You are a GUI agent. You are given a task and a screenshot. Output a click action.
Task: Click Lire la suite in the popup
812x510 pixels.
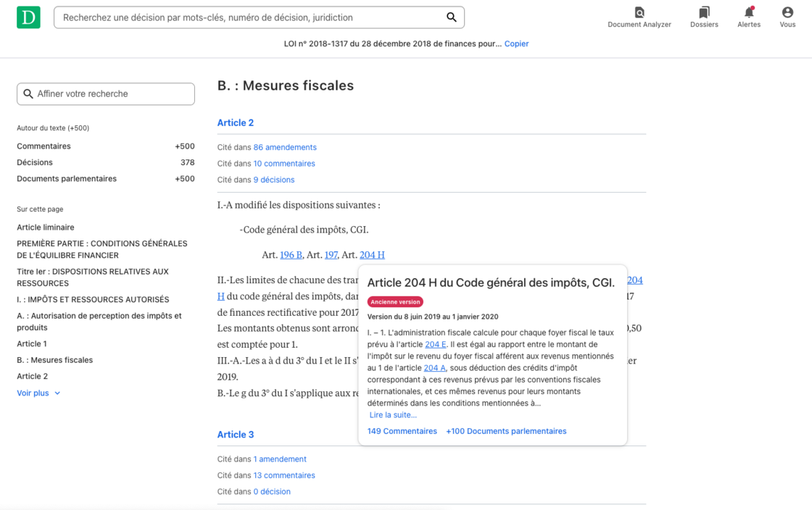(x=393, y=415)
